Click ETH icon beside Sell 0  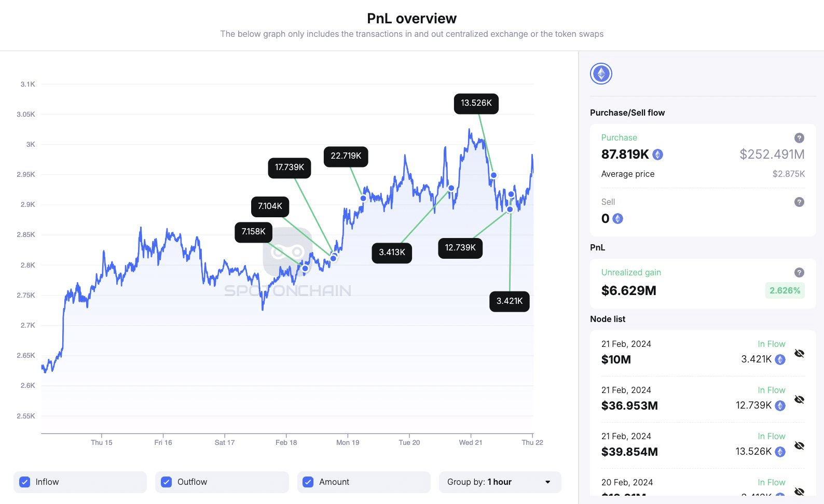tap(617, 219)
